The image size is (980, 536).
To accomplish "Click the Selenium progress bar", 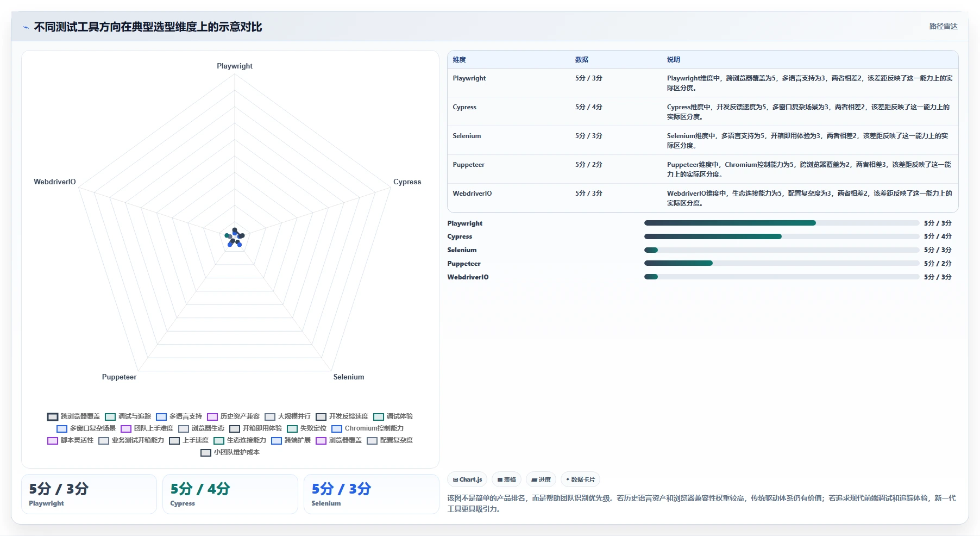I will pos(781,250).
